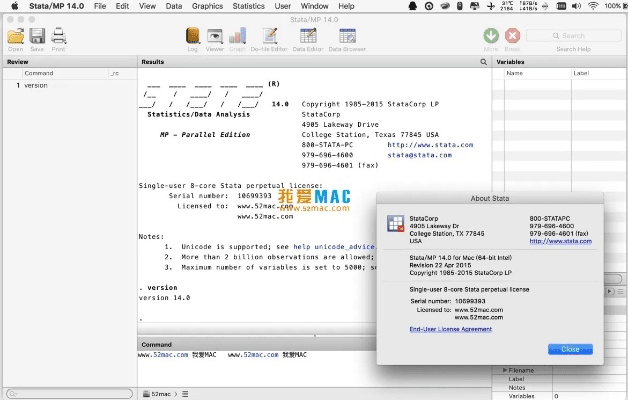Image resolution: width=628 pixels, height=400 pixels.
Task: Click the magnifier icon in Results header
Action: click(x=483, y=62)
